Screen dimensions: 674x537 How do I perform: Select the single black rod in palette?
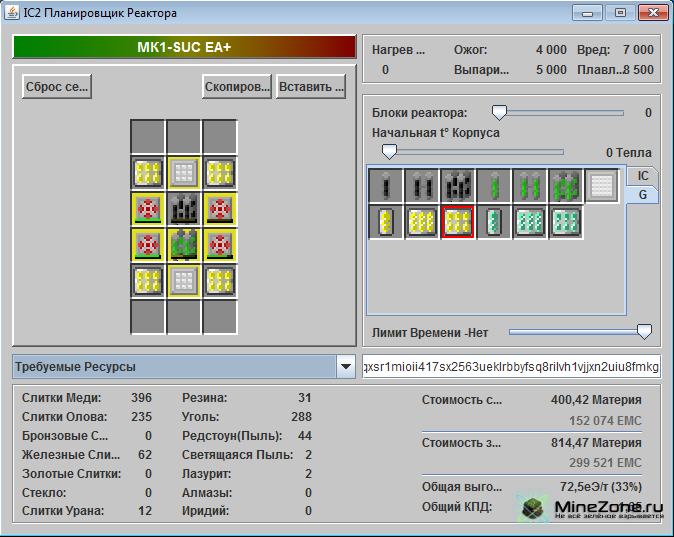pyautogui.click(x=385, y=186)
